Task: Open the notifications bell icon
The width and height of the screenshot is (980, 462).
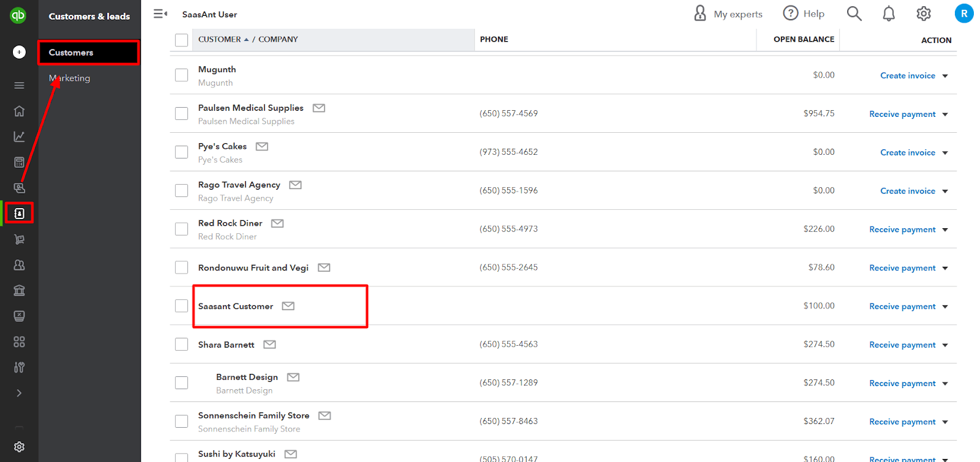Action: [x=889, y=13]
